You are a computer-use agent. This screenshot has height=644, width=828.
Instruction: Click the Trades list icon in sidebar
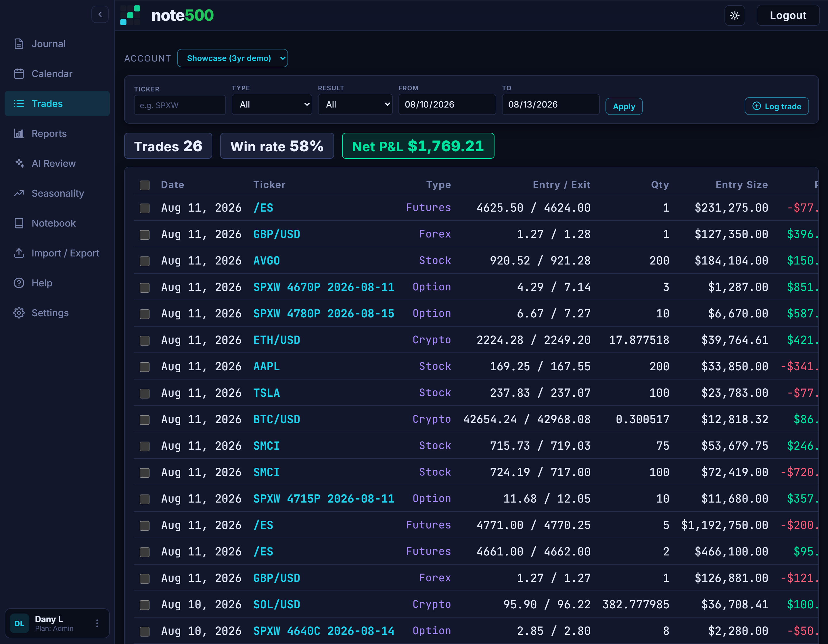click(19, 103)
